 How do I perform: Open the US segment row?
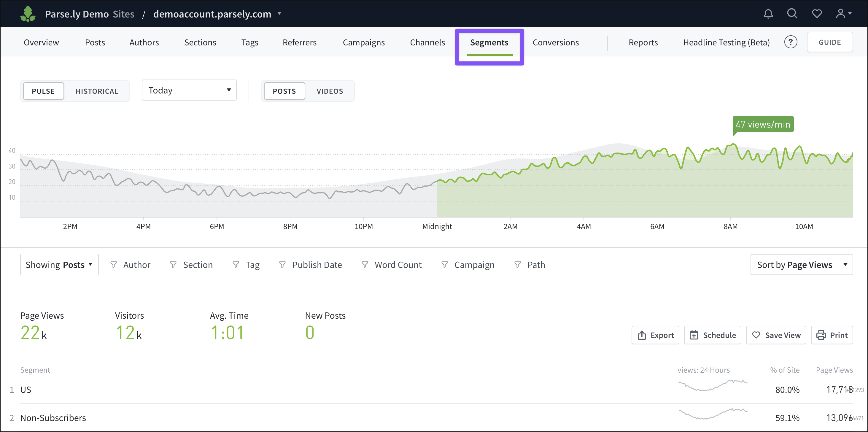[436, 390]
